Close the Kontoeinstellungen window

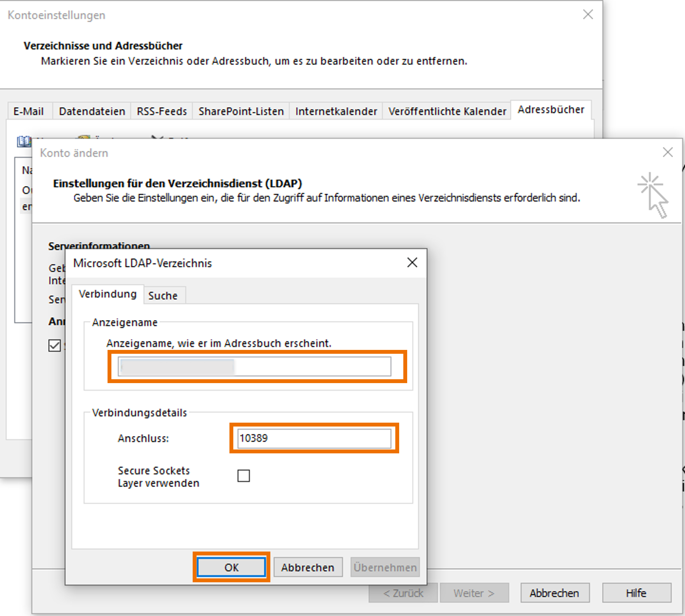[x=588, y=15]
